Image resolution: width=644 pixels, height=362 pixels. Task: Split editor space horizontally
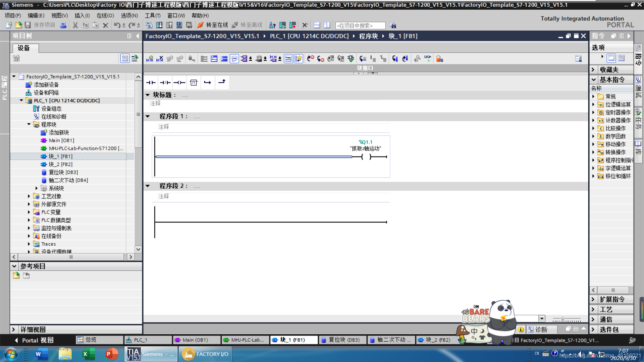click(317, 25)
